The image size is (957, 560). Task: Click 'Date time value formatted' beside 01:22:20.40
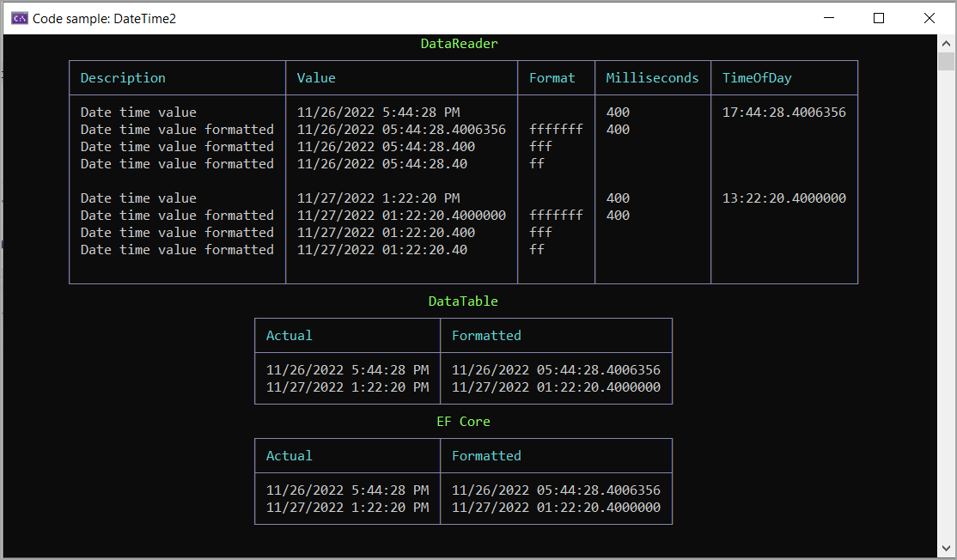[177, 249]
